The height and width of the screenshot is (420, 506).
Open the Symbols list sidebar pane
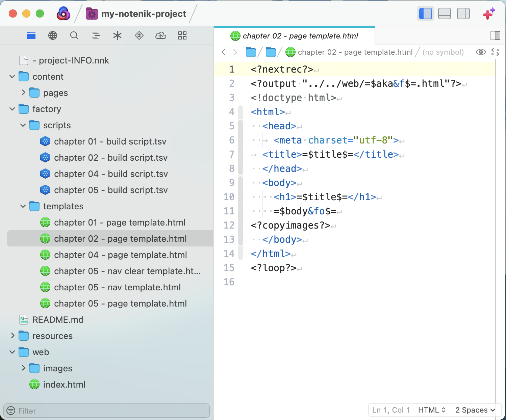point(96,35)
